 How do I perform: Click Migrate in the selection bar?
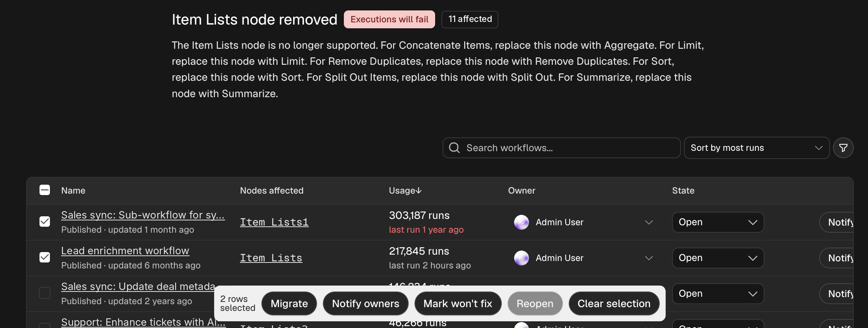pyautogui.click(x=289, y=303)
